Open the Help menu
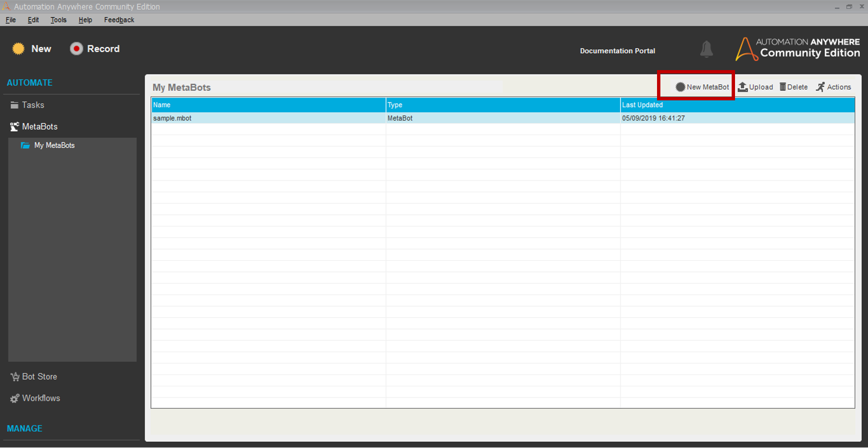This screenshot has width=868, height=448. [x=85, y=20]
